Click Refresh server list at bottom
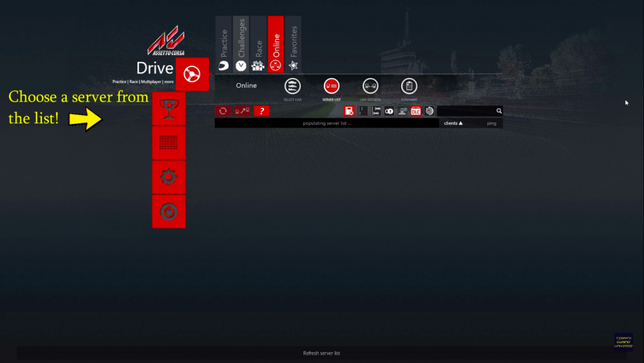Image resolution: width=644 pixels, height=363 pixels. [x=321, y=353]
